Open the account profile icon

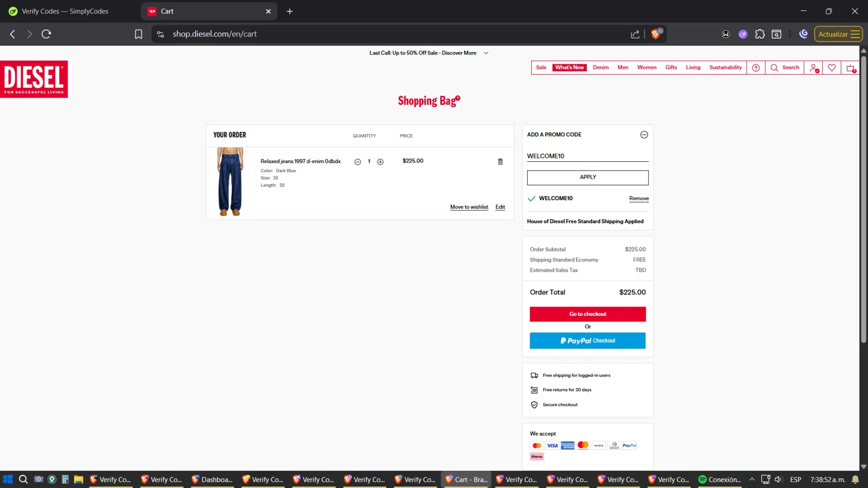814,68
